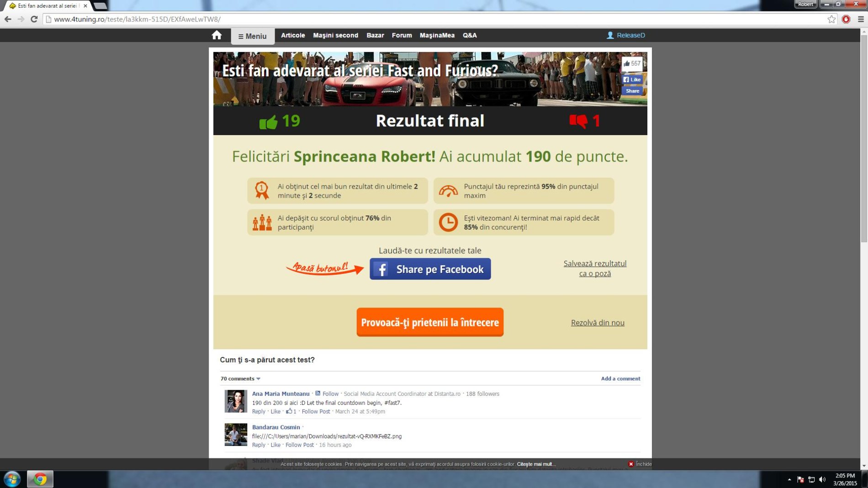The image size is (868, 488).
Task: Open MașinaMea section
Action: coord(437,35)
